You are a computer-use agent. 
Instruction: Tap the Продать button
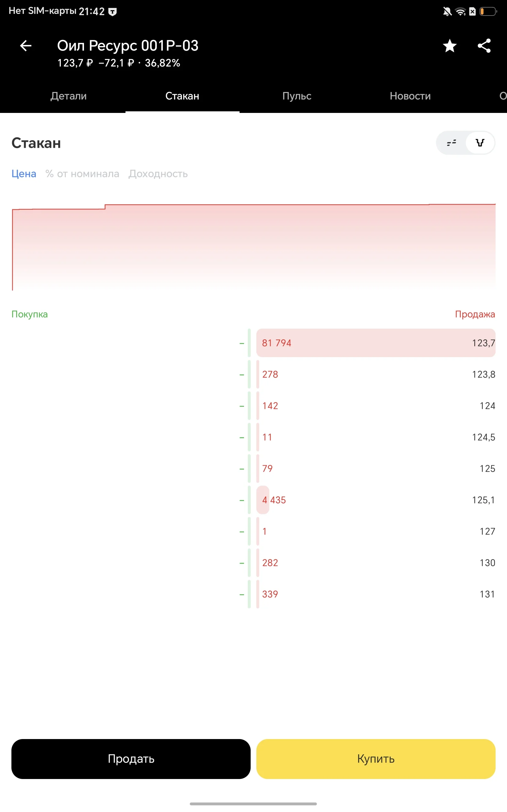point(131,759)
